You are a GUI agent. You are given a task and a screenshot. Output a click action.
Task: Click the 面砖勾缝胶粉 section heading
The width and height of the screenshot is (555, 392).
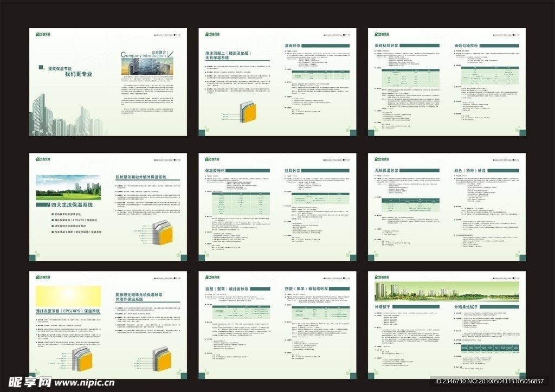pyautogui.click(x=466, y=46)
